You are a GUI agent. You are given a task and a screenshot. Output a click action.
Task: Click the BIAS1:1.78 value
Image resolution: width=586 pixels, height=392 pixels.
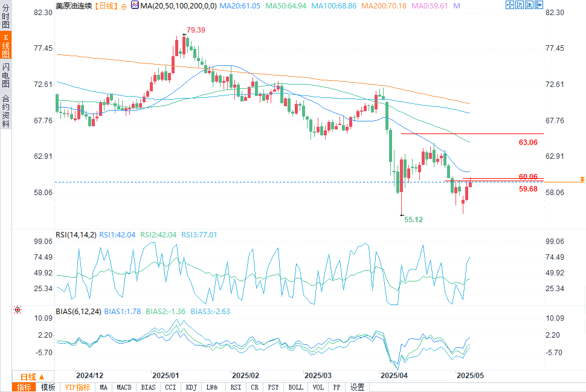(122, 311)
